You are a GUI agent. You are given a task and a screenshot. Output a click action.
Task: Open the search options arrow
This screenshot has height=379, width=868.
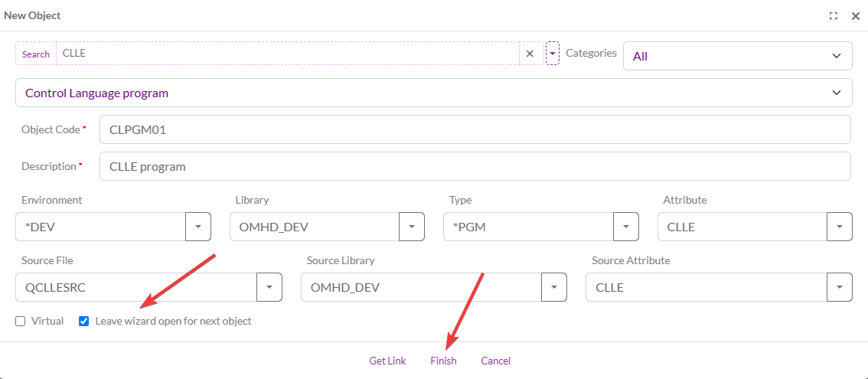coord(553,54)
